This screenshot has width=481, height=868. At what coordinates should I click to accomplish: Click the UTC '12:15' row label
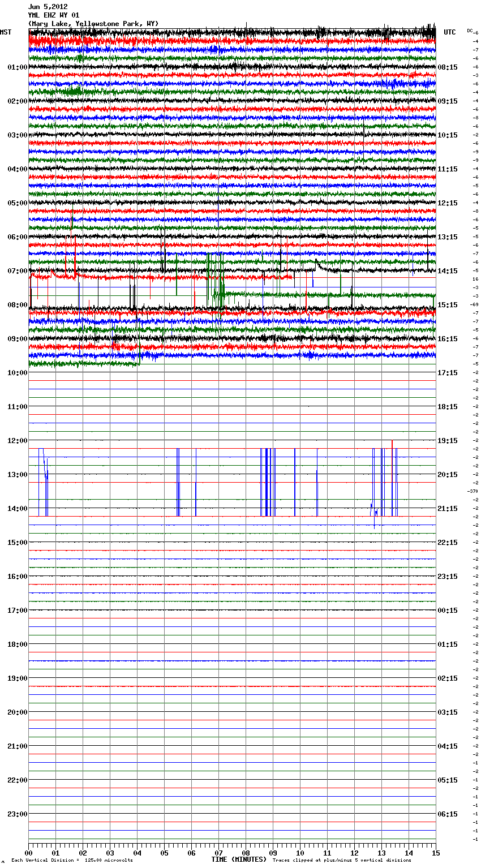(448, 203)
